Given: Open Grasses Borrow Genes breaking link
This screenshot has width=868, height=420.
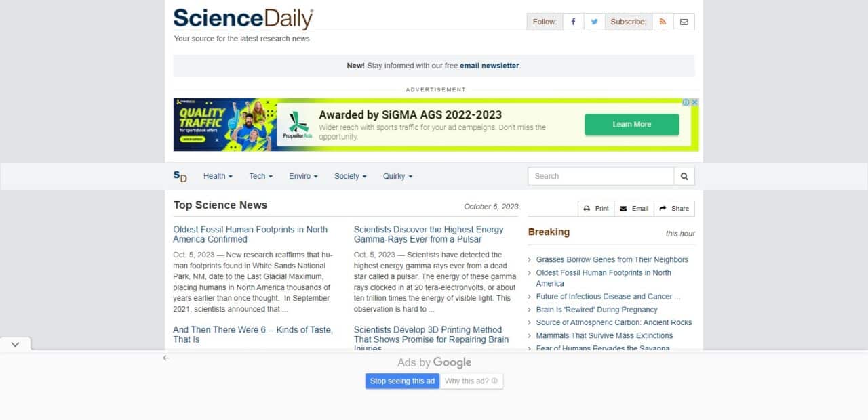Looking at the screenshot, I should [612, 259].
